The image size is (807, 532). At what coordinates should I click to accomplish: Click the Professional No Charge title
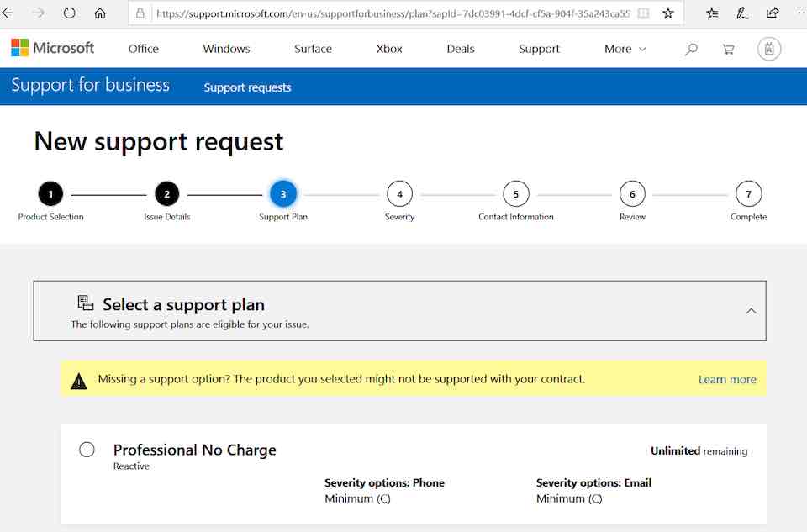(x=194, y=450)
